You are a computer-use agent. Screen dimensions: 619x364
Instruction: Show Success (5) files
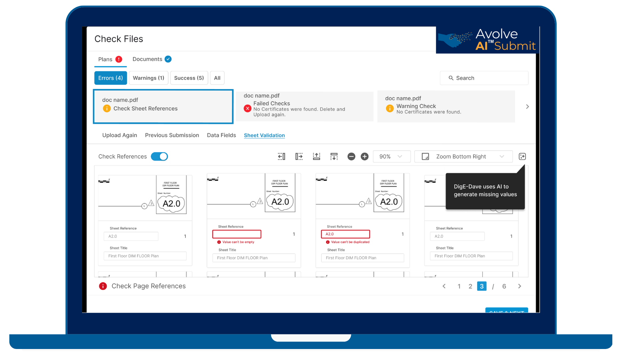point(189,78)
